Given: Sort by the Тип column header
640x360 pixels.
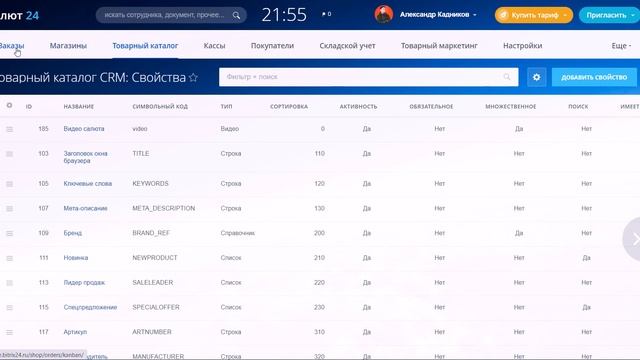Looking at the screenshot, I should click(x=226, y=107).
